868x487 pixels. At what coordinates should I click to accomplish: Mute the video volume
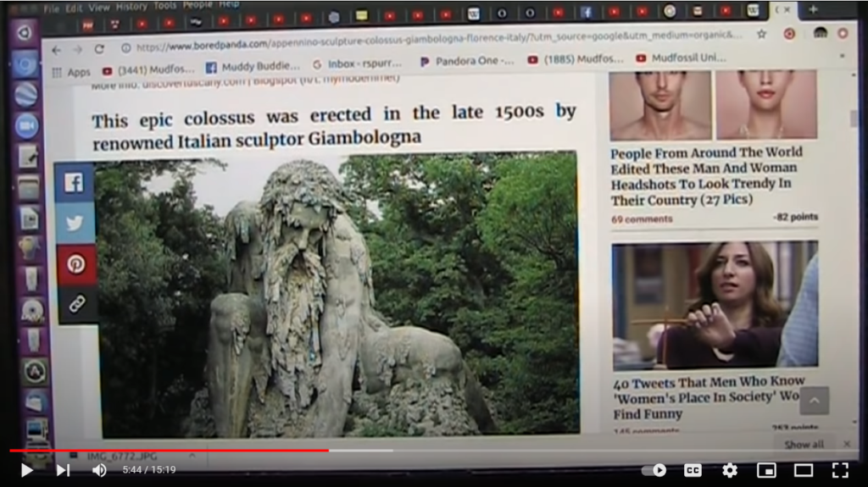[99, 470]
